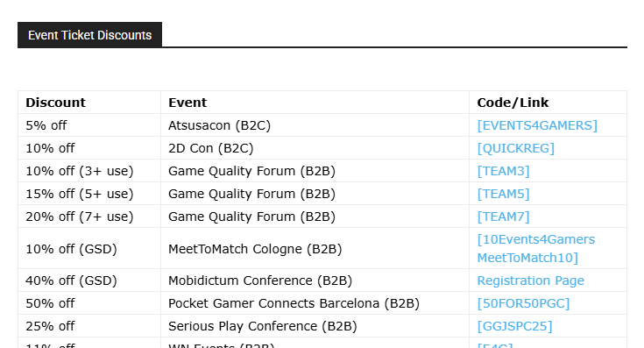Open the TEAM7 code link
Viewport: 644px width, 348px height.
point(503,217)
